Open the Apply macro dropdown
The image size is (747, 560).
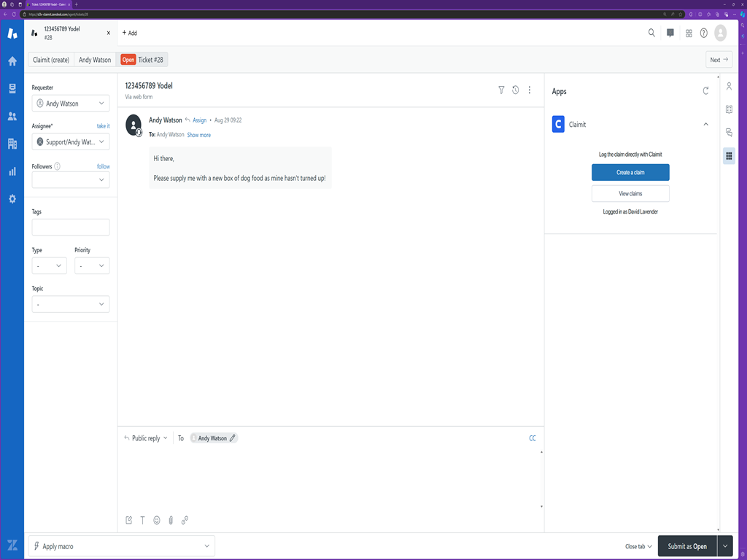[x=121, y=546]
